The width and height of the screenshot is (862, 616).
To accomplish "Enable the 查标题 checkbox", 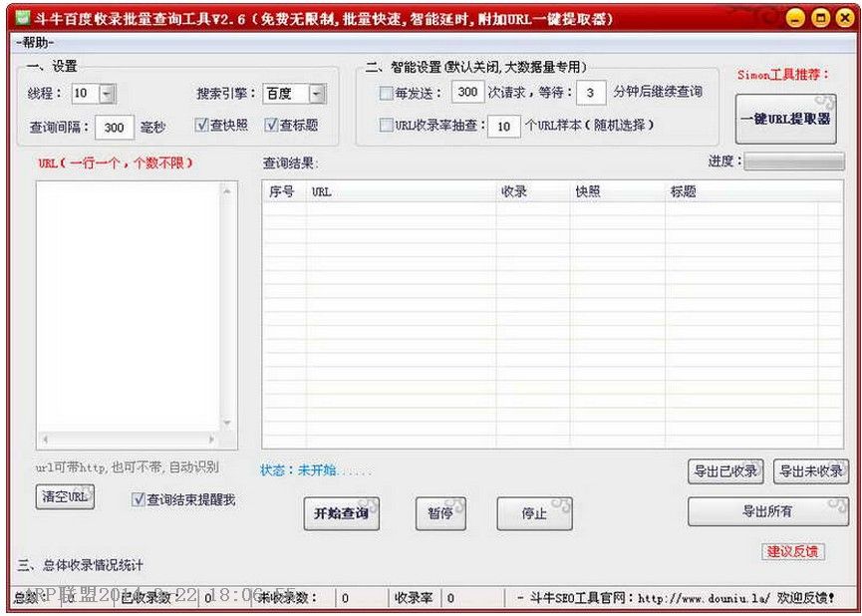I will [x=273, y=124].
